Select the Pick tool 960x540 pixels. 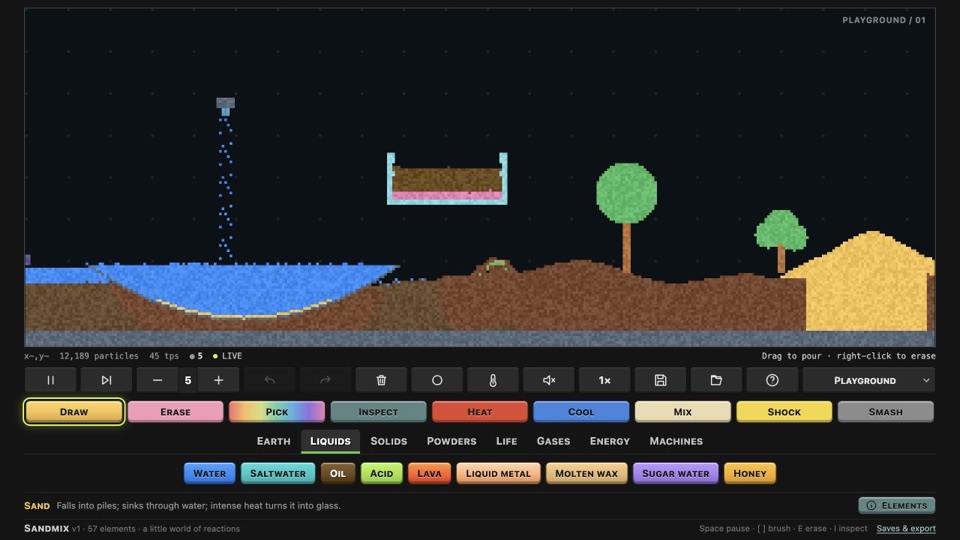(277, 411)
